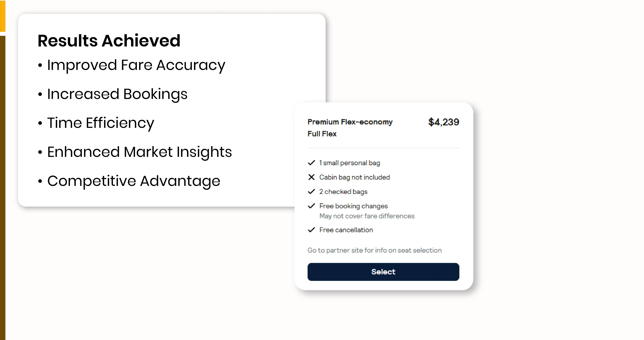This screenshot has height=340, width=644.
Task: Click the May not cover fare differences note
Action: point(367,216)
